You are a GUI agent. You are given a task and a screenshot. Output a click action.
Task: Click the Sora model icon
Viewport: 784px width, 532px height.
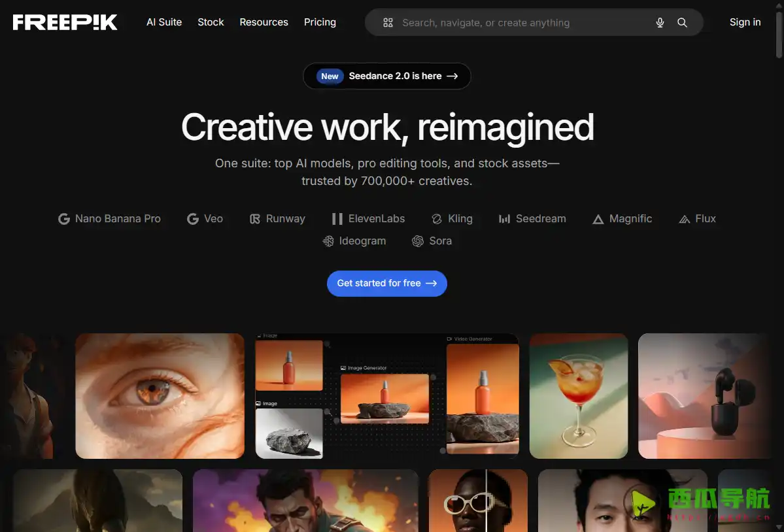[418, 241]
